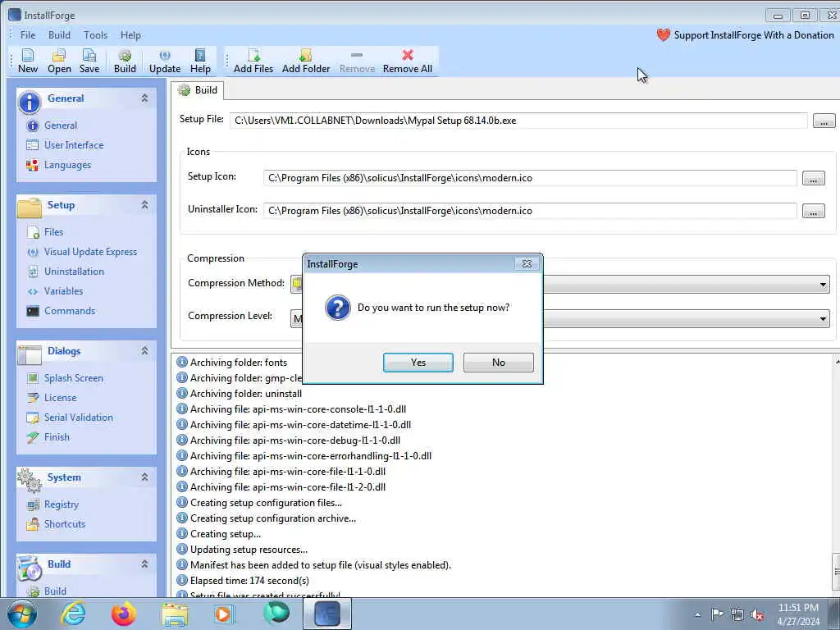840x630 pixels.
Task: Open Windows Media Player from taskbar
Action: coord(225,614)
